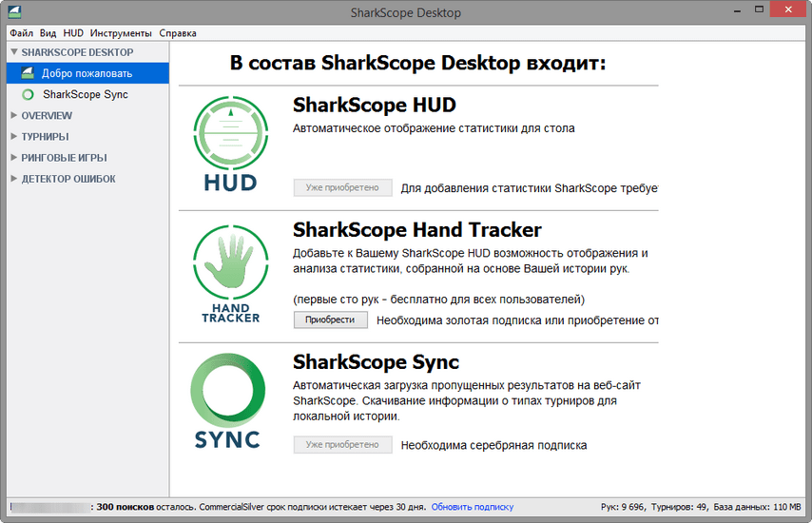Expand the РИНГОВЫЕ ИГРЫ section arrow
Image resolution: width=812 pixels, height=523 pixels.
point(14,157)
